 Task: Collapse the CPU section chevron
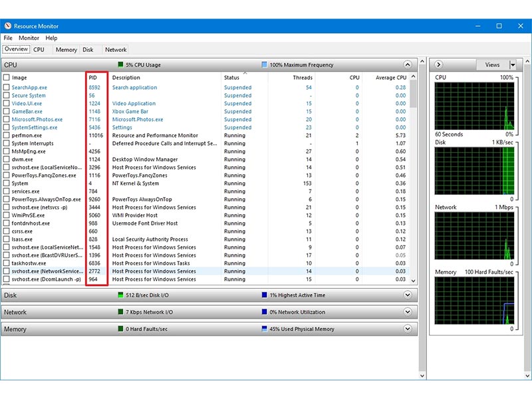(x=408, y=65)
